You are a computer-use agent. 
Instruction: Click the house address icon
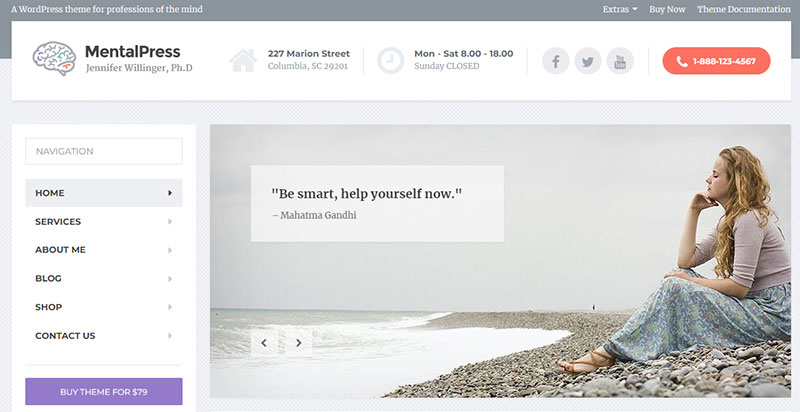pos(243,61)
